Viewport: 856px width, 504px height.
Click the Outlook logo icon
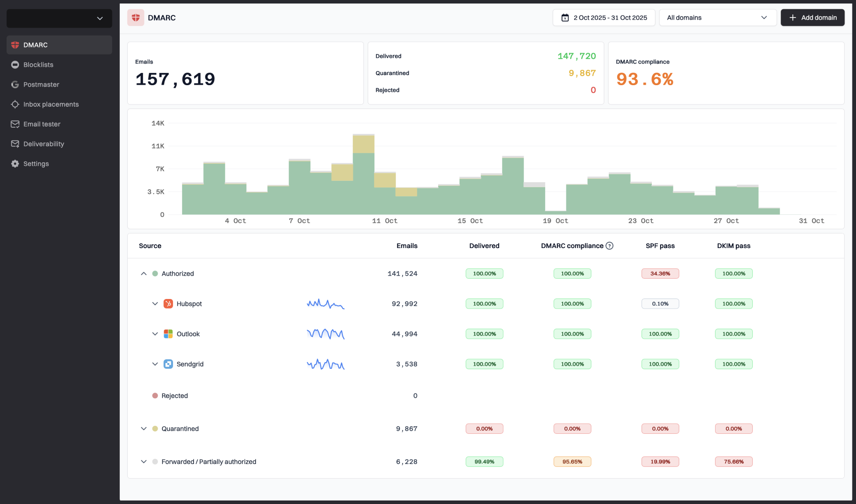coord(168,334)
